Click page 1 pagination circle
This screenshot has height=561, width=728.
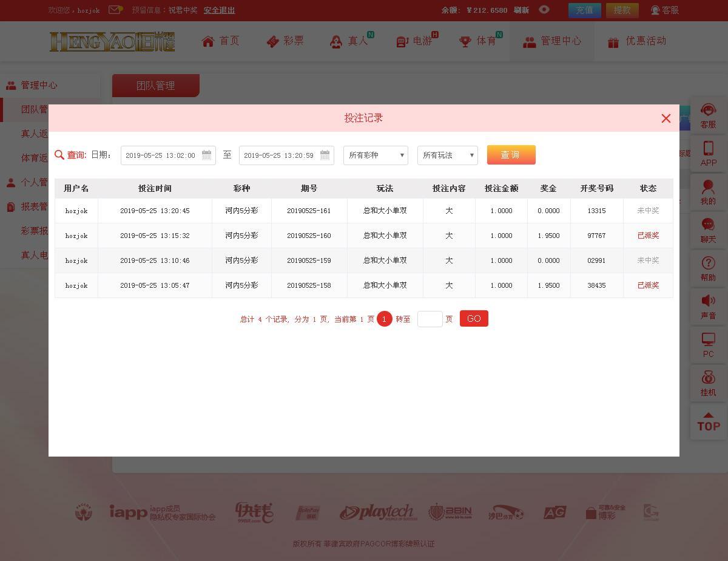point(384,319)
